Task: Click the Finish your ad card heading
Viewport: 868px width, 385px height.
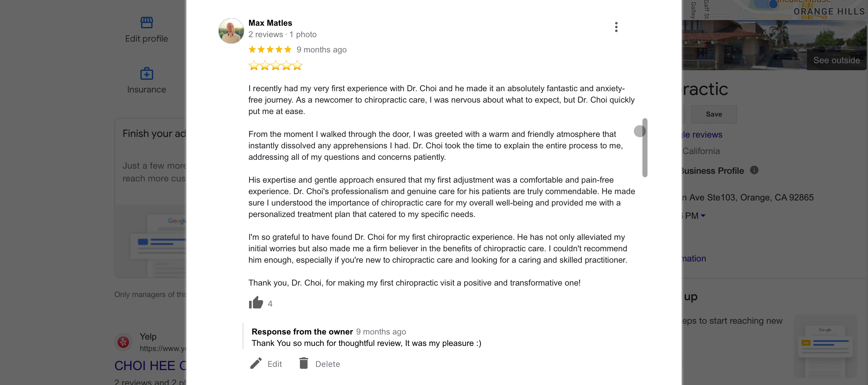Action: [154, 133]
